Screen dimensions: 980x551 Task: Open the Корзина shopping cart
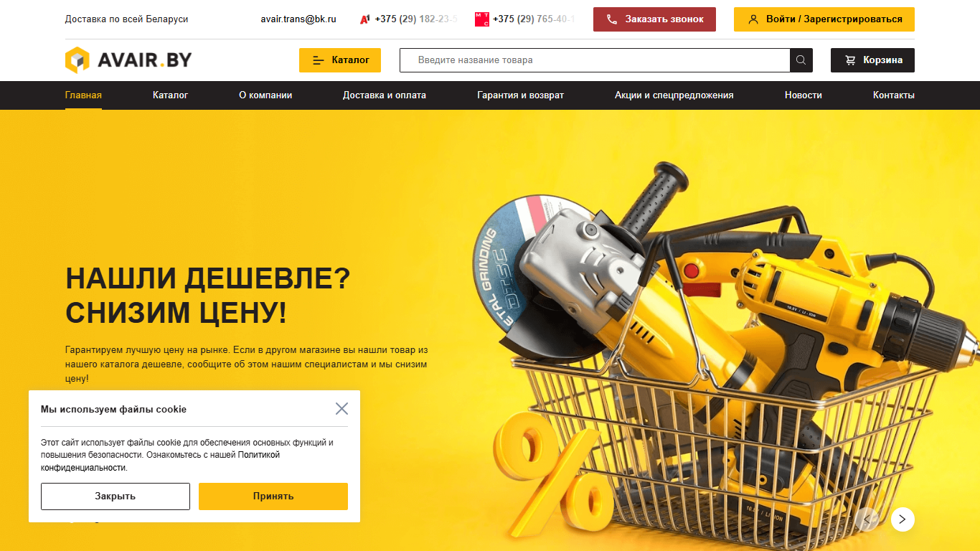(x=872, y=60)
